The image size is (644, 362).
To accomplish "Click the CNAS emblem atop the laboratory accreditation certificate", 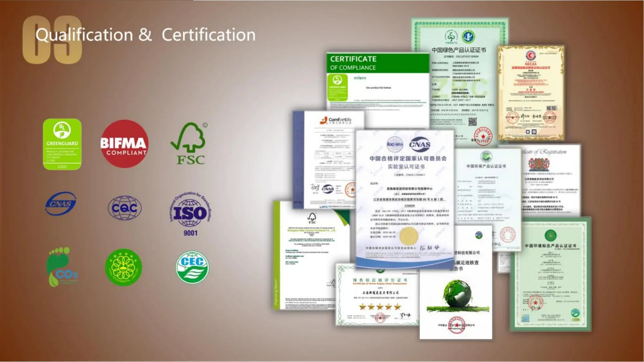I will (x=420, y=144).
